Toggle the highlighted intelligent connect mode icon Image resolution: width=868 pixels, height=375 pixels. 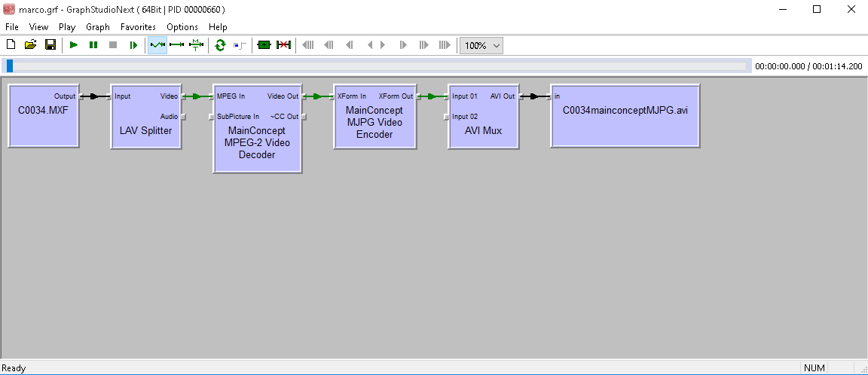click(157, 45)
